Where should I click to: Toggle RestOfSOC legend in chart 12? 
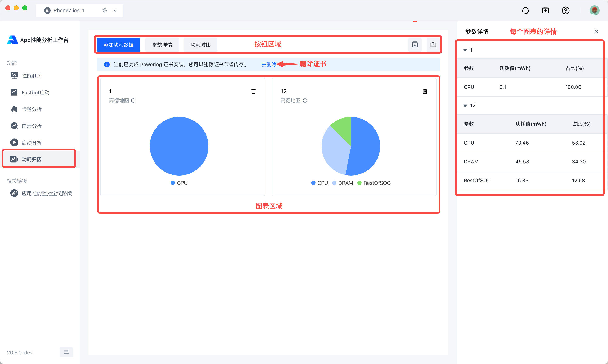[374, 183]
